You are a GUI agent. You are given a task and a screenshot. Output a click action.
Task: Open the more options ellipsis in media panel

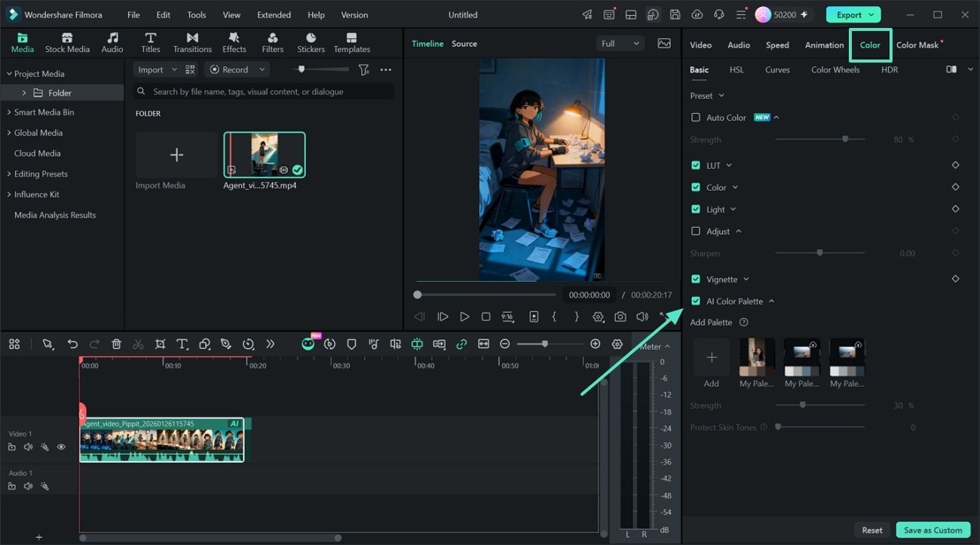click(x=386, y=69)
